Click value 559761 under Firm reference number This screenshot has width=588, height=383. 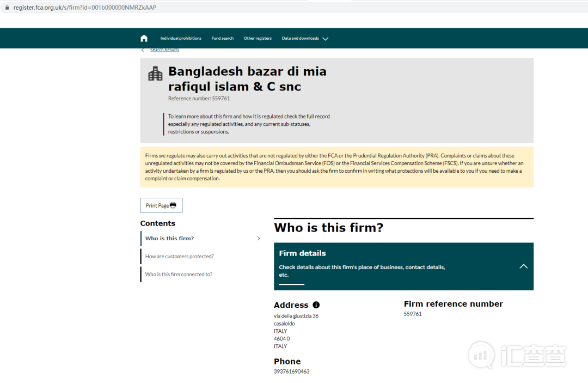click(x=413, y=314)
